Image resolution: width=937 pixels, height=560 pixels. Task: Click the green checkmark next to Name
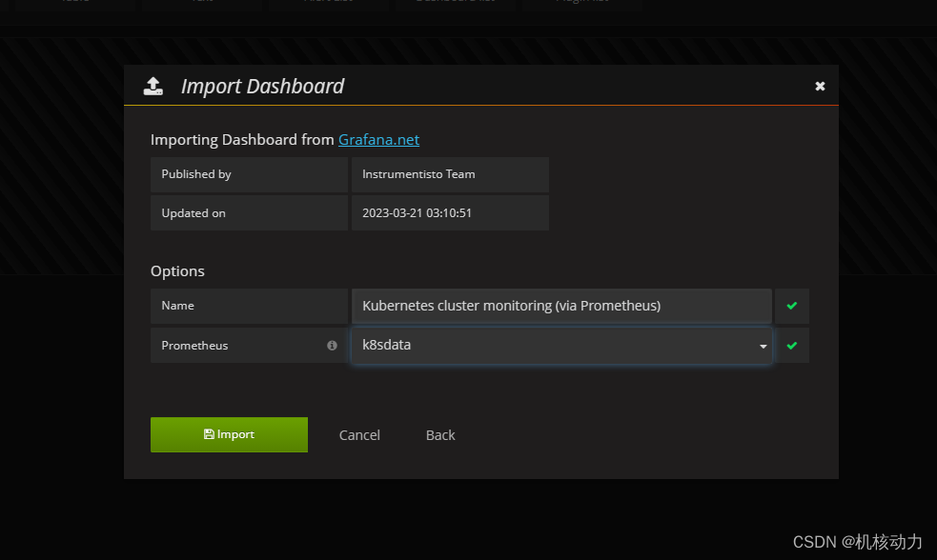[x=792, y=306]
